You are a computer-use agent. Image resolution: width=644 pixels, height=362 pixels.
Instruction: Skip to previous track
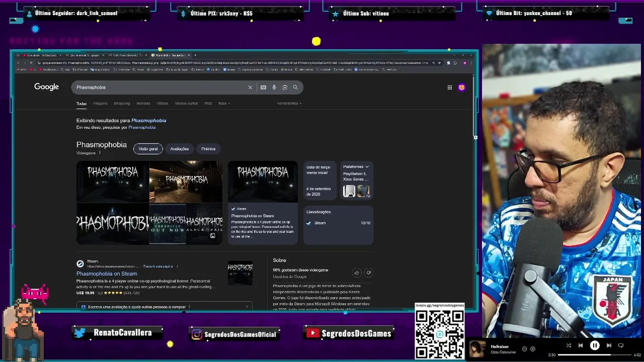[x=581, y=345]
